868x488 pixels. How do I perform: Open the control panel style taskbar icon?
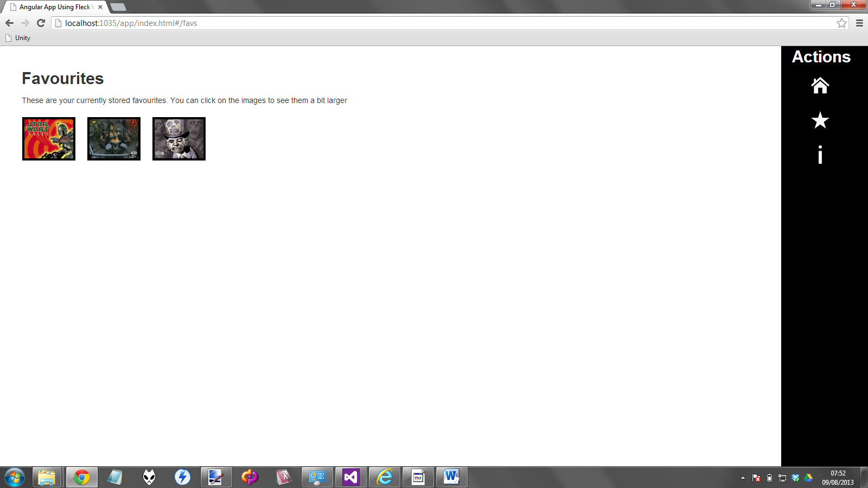click(x=317, y=478)
